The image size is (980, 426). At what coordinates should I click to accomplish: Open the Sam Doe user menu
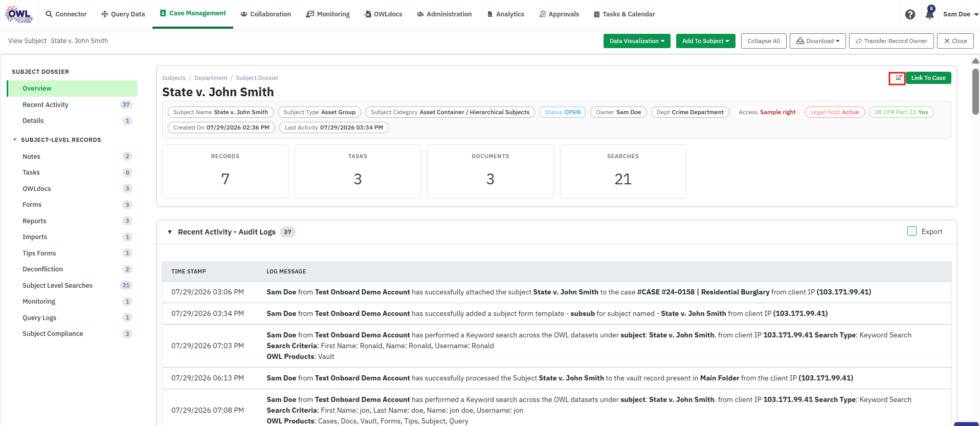pos(960,14)
